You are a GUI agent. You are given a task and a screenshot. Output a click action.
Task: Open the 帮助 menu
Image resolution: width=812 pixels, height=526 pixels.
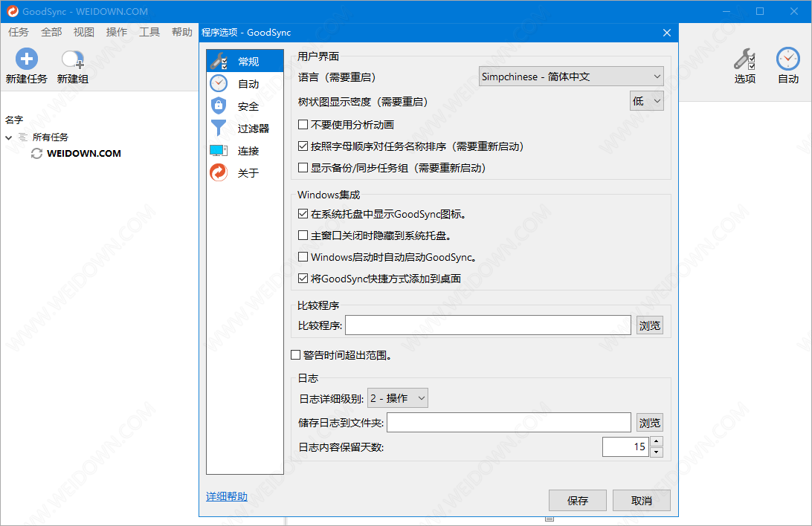pyautogui.click(x=181, y=32)
